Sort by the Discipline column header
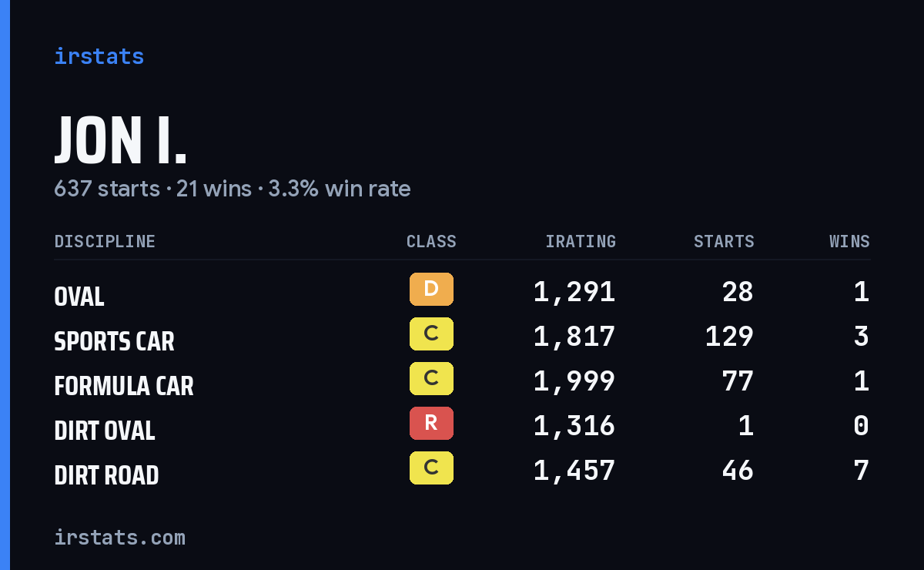This screenshot has width=924, height=570. 105,242
